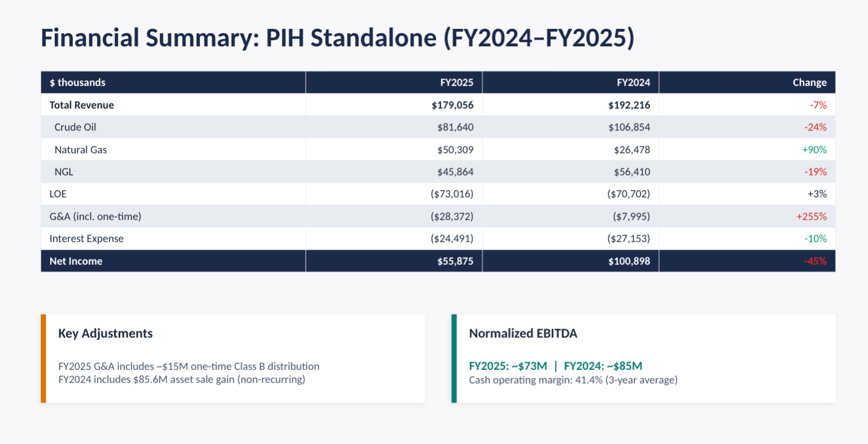Click the LOE FY2024 value ($70,702)
This screenshot has height=444, width=868.
628,194
